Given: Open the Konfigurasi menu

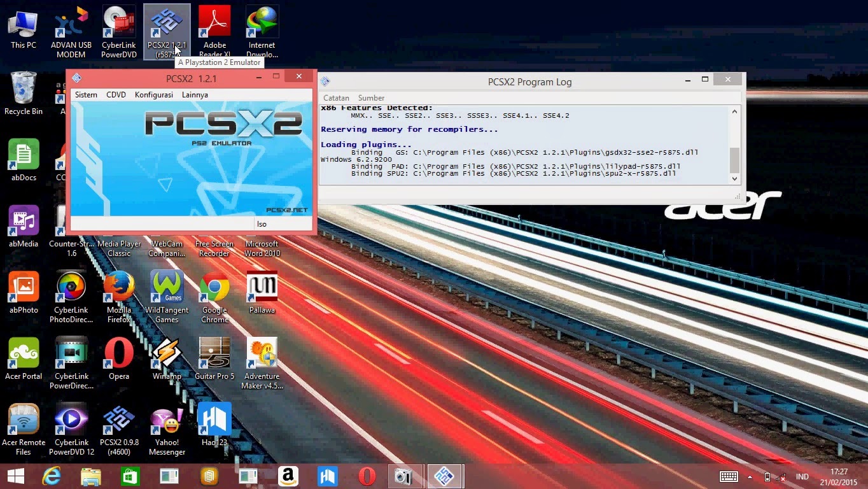Looking at the screenshot, I should point(153,94).
